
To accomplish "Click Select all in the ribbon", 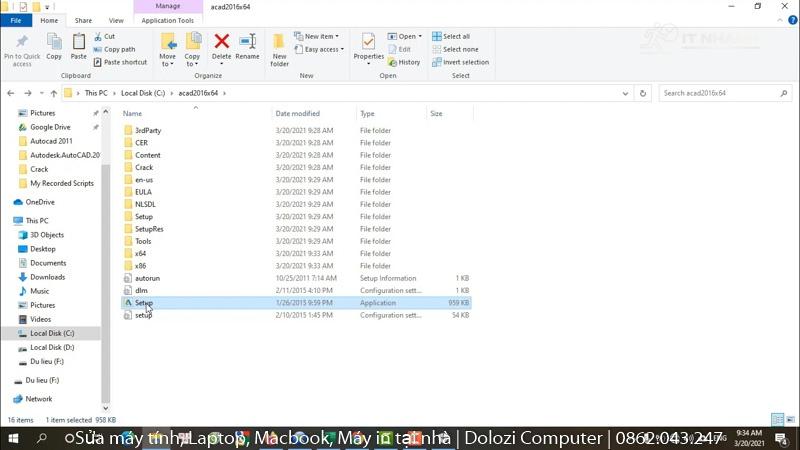I will 451,36.
